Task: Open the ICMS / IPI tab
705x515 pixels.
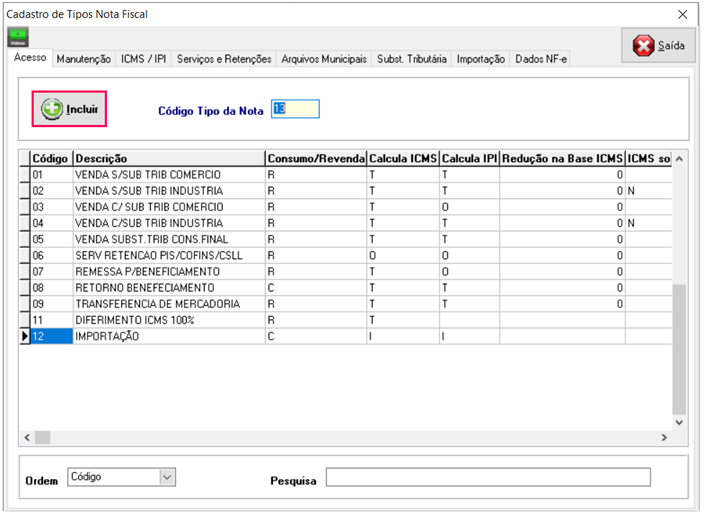Action: (144, 59)
